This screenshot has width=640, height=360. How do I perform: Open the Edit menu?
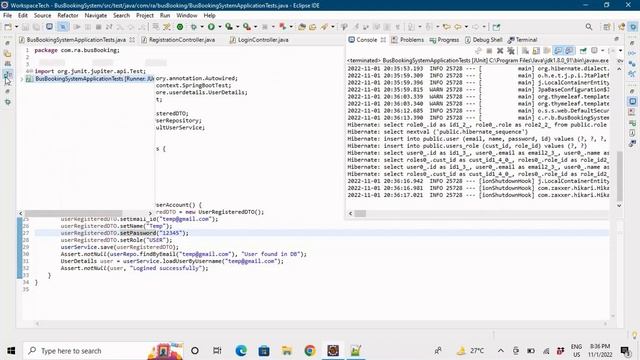pos(23,16)
